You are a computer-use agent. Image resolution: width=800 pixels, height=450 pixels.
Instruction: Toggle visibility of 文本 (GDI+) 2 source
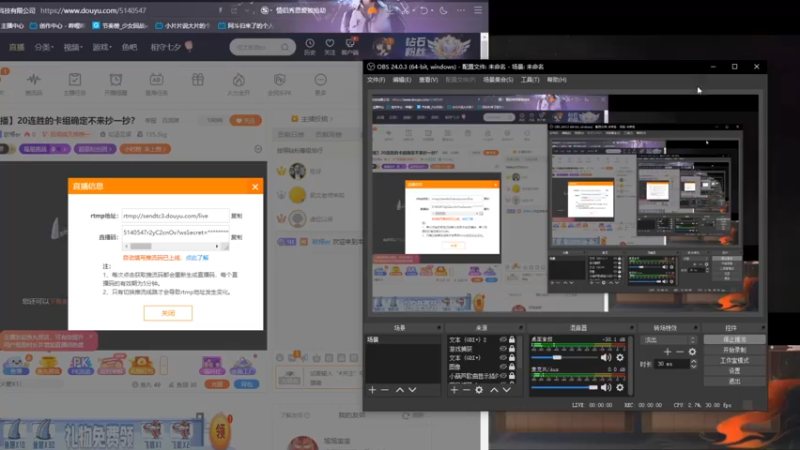pyautogui.click(x=503, y=340)
